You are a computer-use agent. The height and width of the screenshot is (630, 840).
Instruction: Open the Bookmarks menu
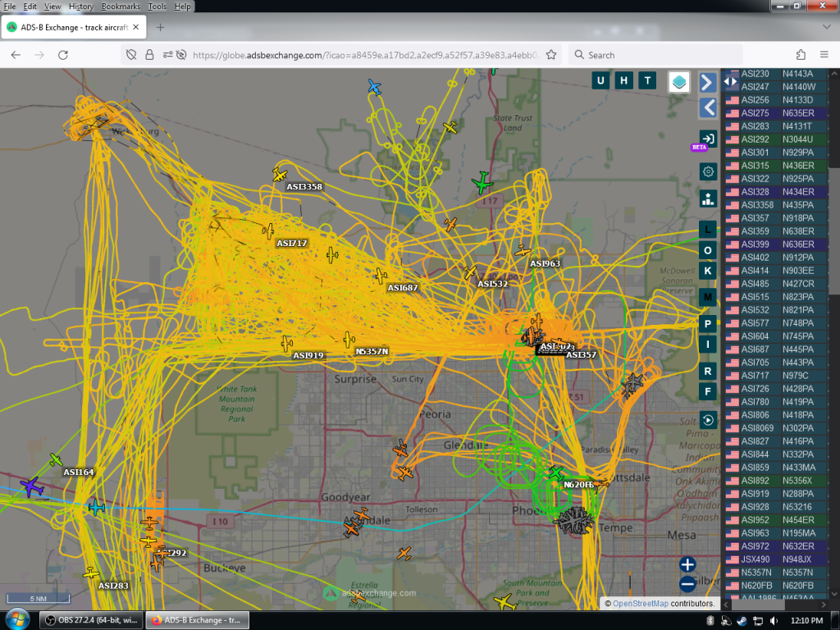point(121,7)
